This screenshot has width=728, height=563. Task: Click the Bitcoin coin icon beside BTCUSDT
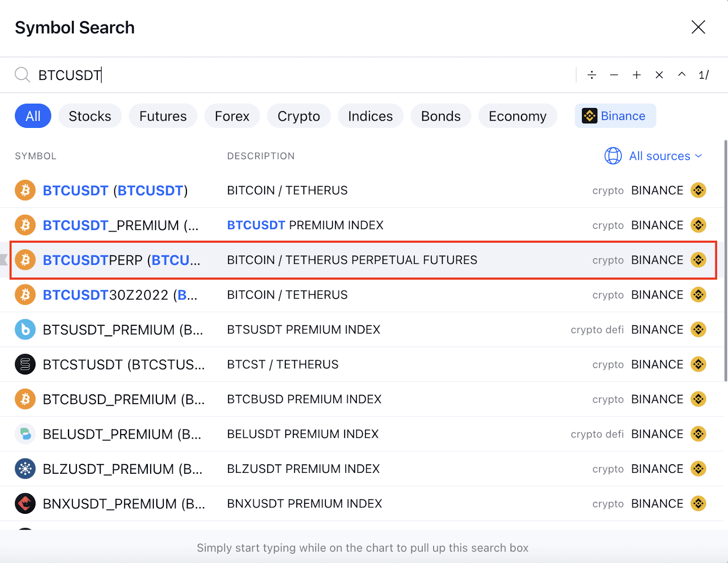click(25, 190)
